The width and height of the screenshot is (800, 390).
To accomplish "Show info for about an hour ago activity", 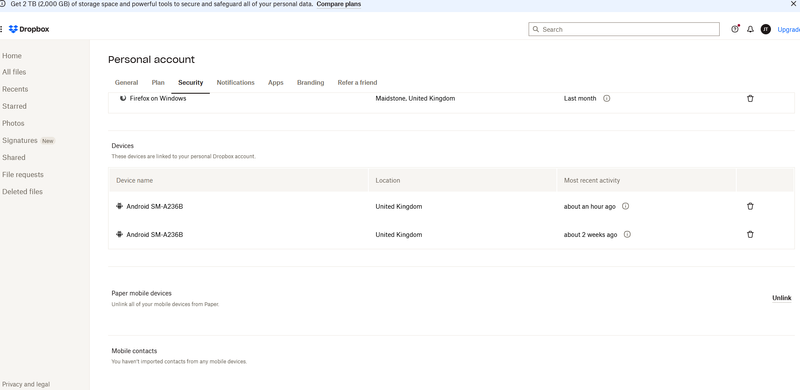I will click(x=626, y=206).
